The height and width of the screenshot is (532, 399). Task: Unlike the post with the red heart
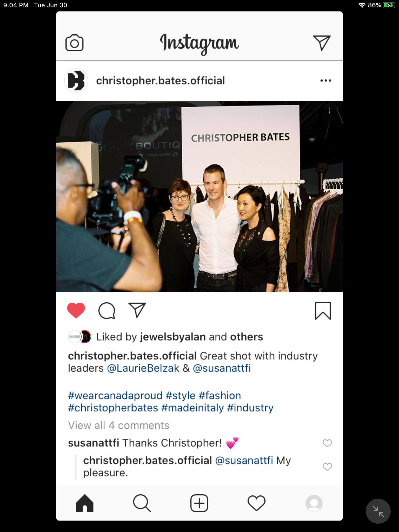tap(76, 310)
